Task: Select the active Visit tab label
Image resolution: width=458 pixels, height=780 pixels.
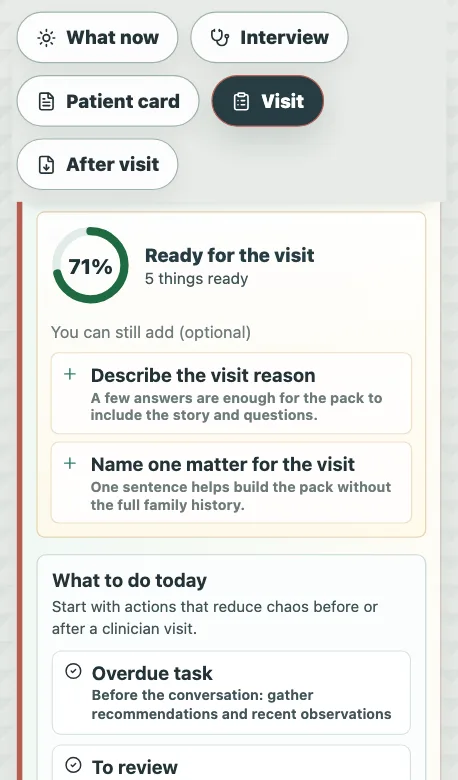Action: tap(282, 101)
